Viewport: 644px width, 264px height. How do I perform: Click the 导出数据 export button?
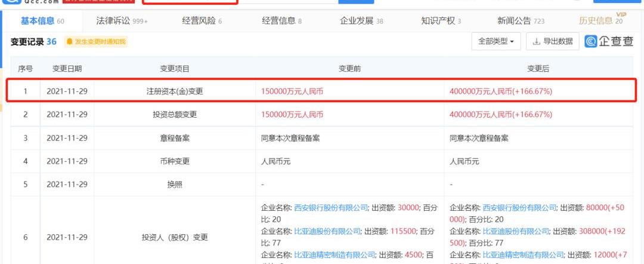pos(552,42)
